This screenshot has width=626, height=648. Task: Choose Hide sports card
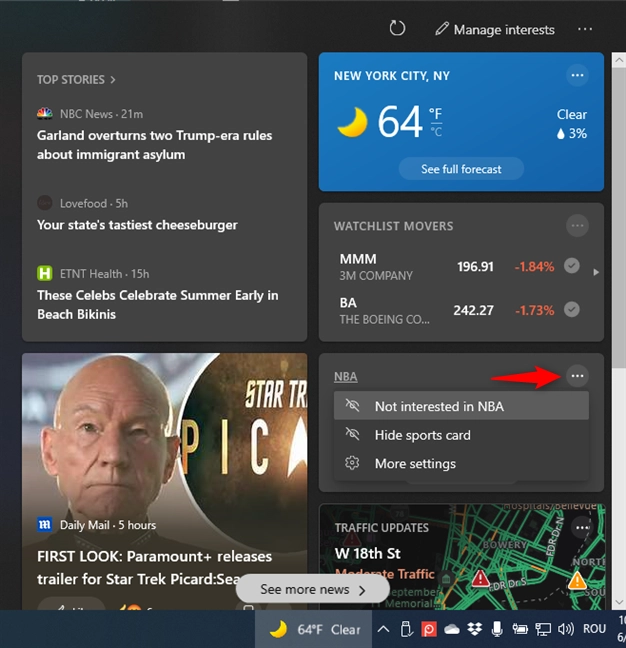(461, 435)
